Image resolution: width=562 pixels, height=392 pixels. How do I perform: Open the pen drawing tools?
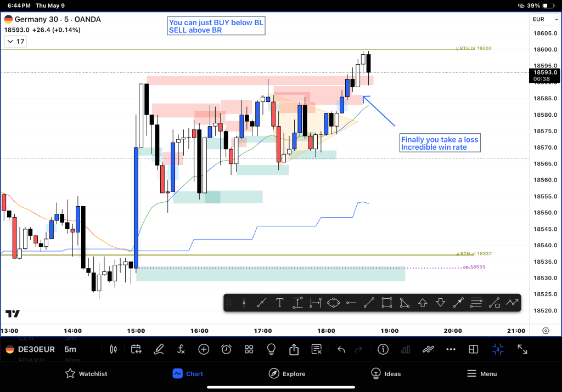(159, 349)
